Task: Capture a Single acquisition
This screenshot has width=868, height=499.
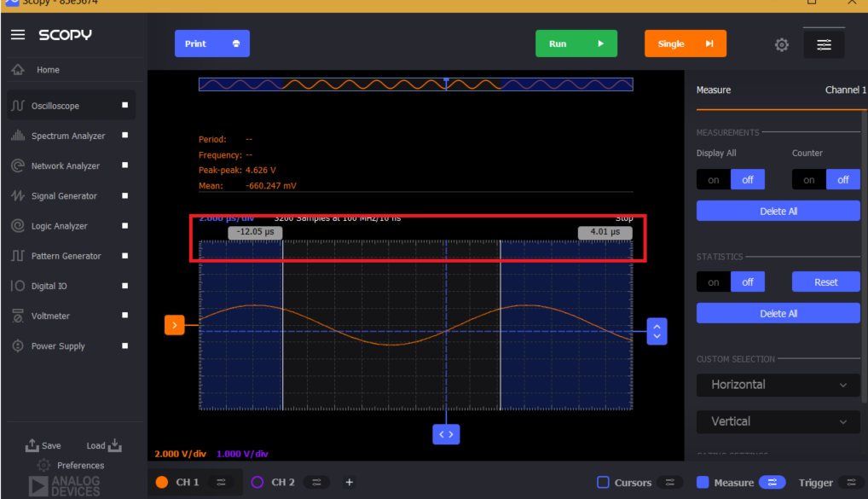Action: [x=686, y=44]
